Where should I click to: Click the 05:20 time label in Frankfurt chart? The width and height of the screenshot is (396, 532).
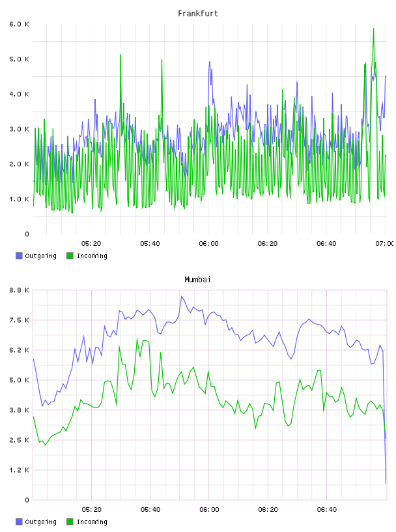tap(91, 243)
